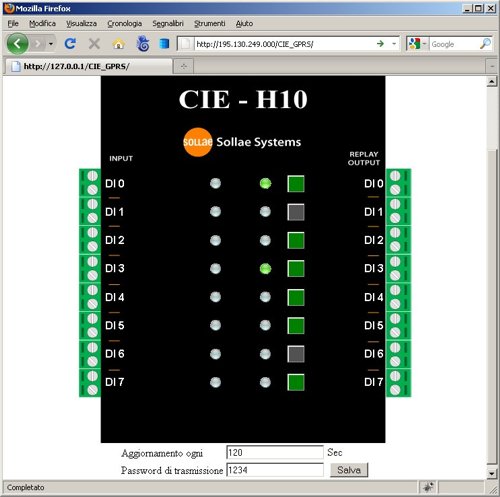Open the Segnalibri menu

(x=168, y=23)
